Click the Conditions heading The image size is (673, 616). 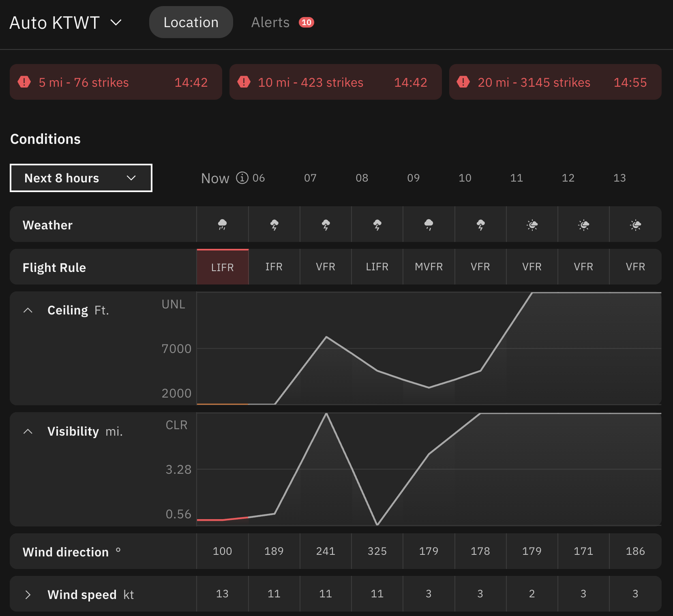coord(45,139)
